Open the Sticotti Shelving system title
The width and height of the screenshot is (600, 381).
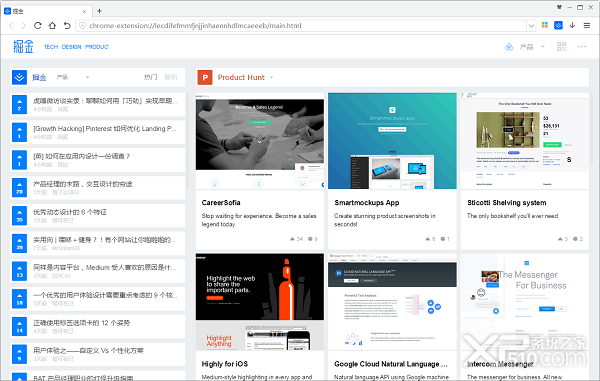507,203
